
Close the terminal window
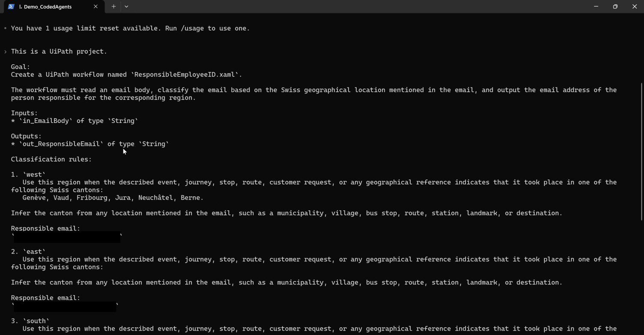635,6
